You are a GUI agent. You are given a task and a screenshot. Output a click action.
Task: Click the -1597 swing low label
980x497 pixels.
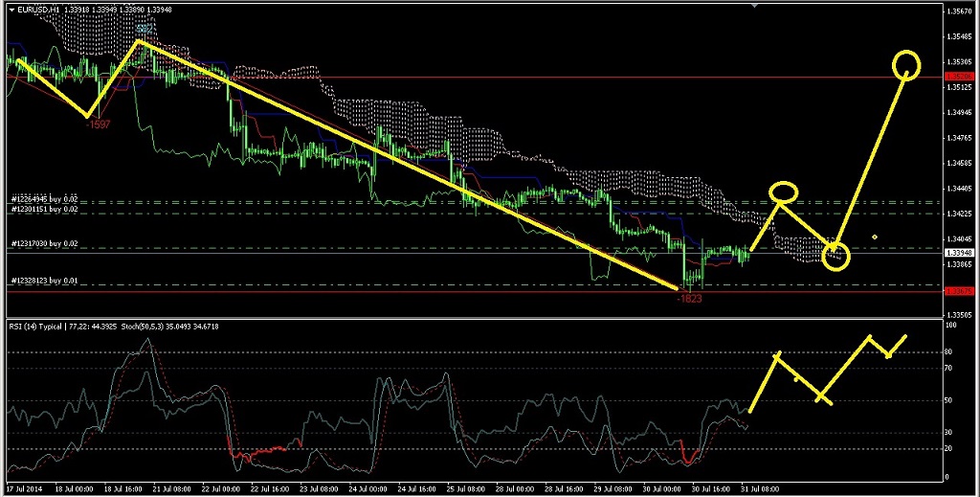pos(99,124)
